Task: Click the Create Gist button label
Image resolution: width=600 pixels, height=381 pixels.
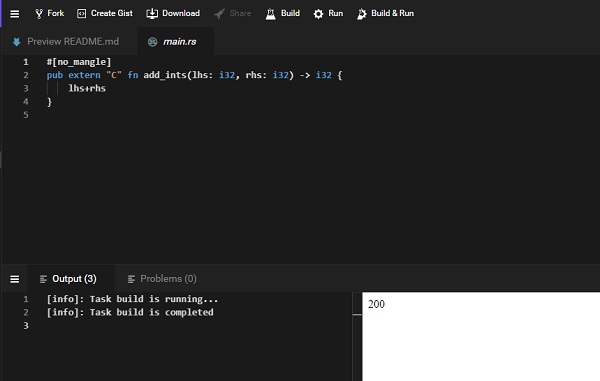Action: coord(112,13)
